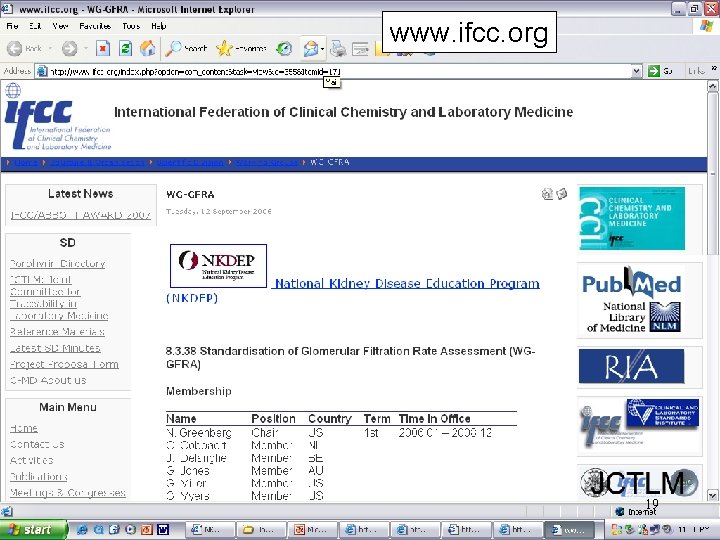Open the Back button history dropdown arrow

50,48
